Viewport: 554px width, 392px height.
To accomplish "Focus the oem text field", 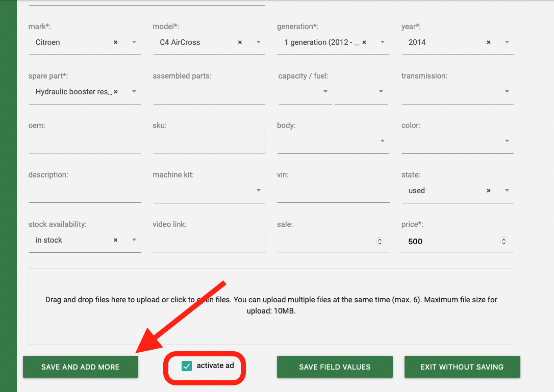I will (85, 142).
